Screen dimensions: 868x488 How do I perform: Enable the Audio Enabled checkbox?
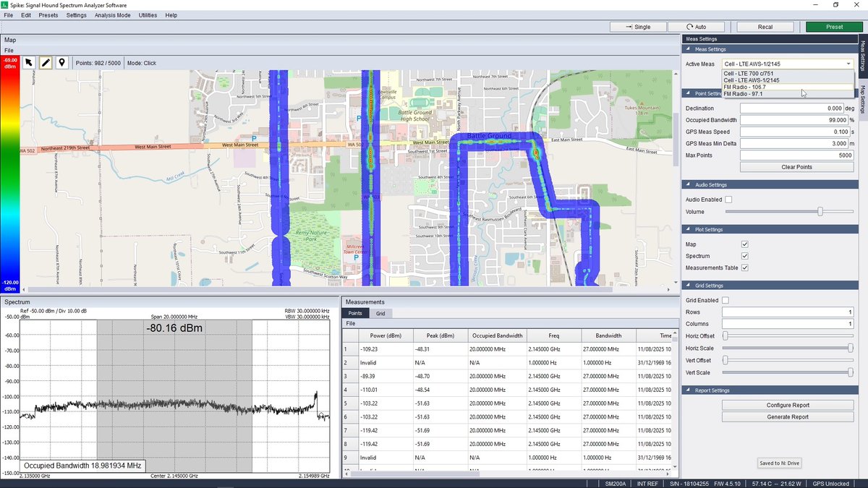click(x=728, y=200)
